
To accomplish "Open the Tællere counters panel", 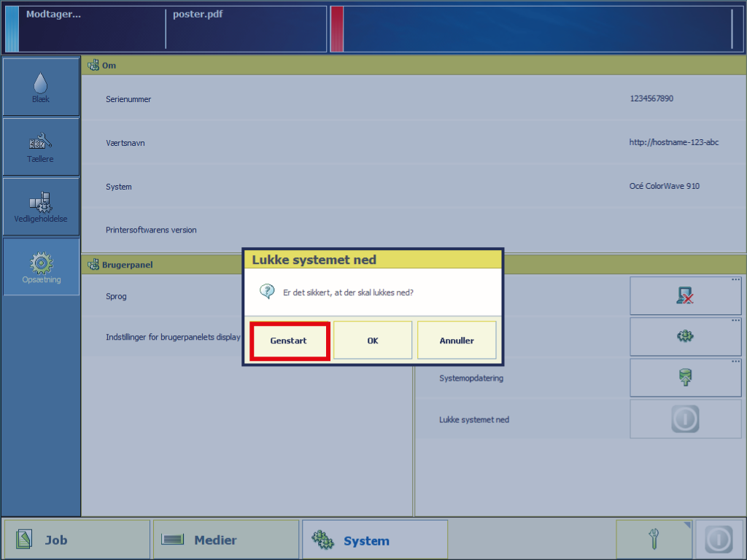I will tap(41, 147).
